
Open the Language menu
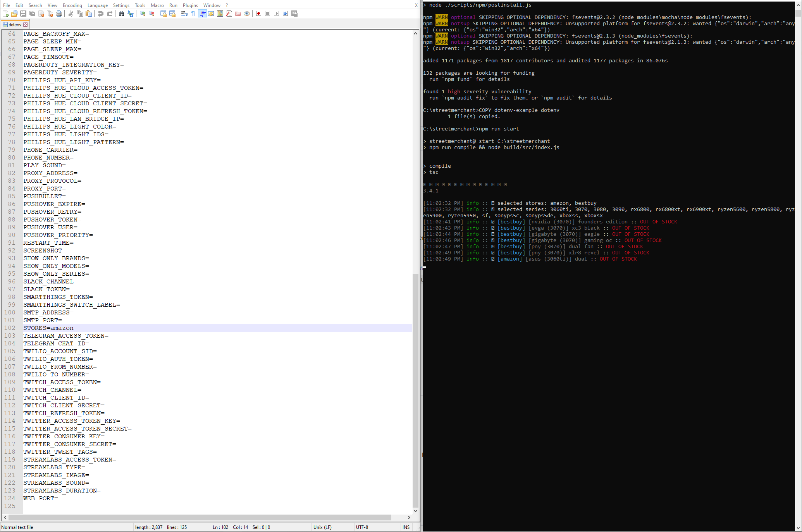point(97,5)
